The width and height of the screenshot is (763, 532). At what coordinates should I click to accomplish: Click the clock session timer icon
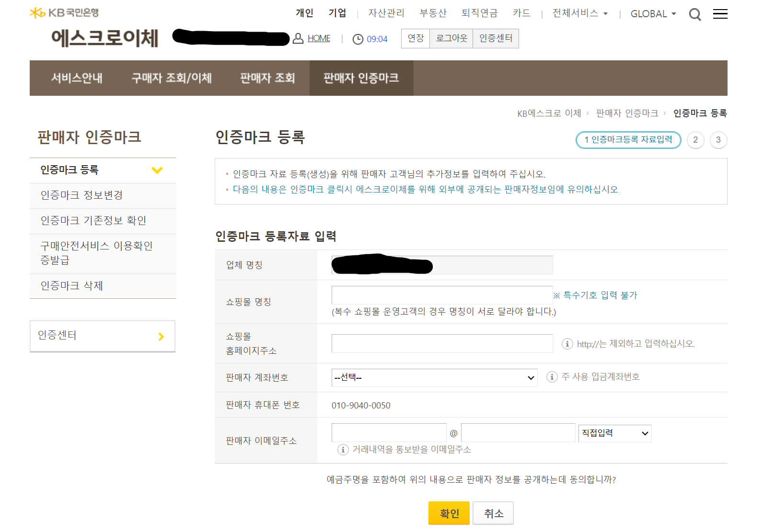point(358,39)
